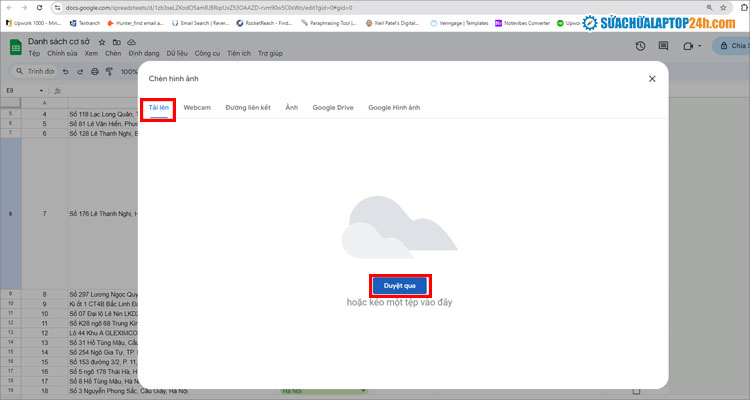
Task: Close the Chèn hình ảnh dialog
Action: pos(652,78)
